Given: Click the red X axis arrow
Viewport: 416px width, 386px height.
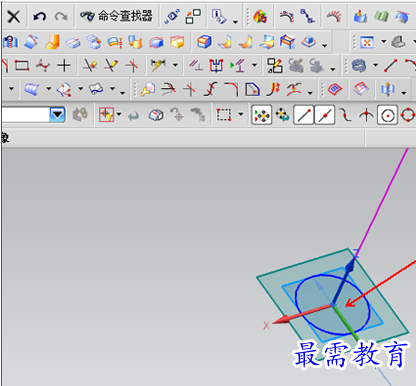Looking at the screenshot, I should [x=302, y=314].
